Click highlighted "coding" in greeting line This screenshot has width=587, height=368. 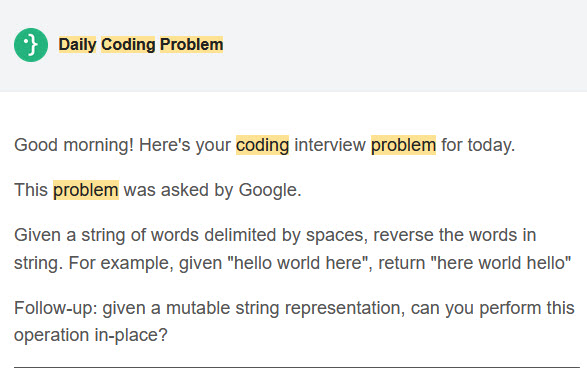[262, 145]
